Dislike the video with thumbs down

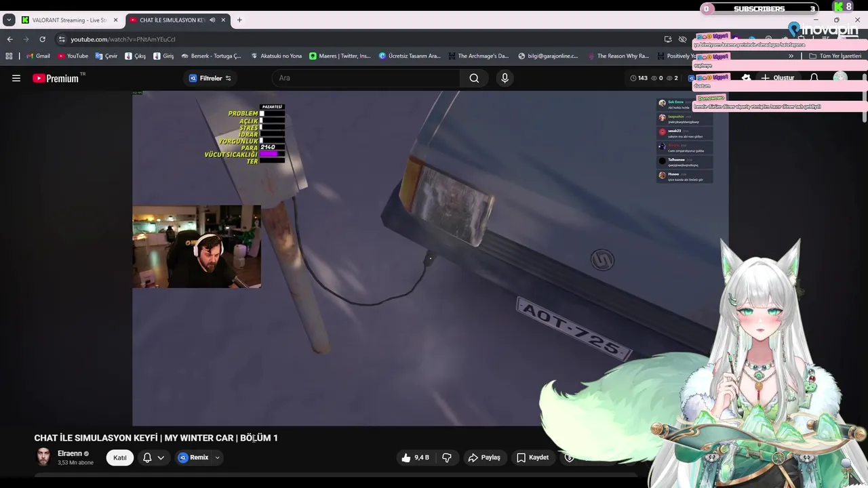click(x=447, y=457)
